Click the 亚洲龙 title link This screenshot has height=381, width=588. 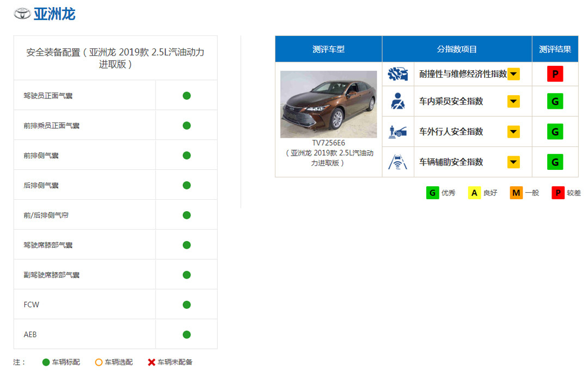(x=54, y=14)
